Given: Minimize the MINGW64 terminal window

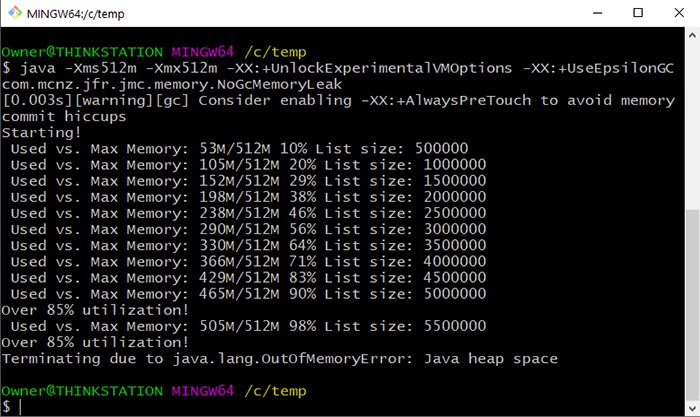Looking at the screenshot, I should click(x=590, y=12).
